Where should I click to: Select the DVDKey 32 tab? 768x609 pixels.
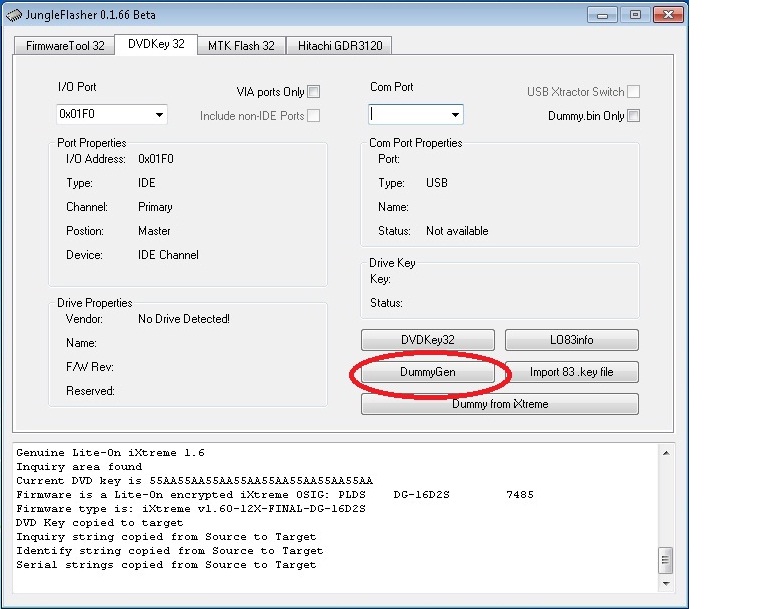(x=155, y=44)
